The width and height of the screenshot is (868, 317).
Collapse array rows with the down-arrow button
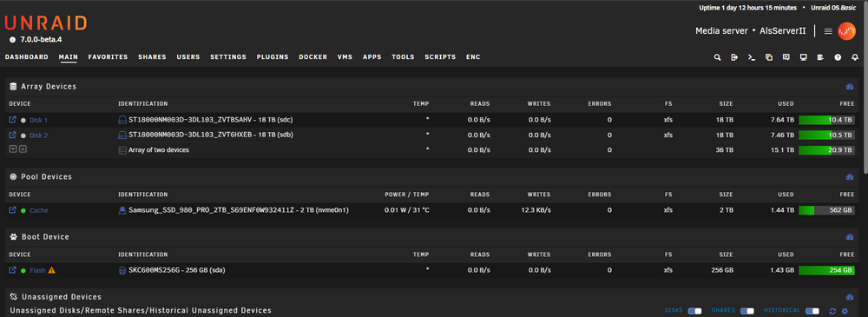[13, 149]
